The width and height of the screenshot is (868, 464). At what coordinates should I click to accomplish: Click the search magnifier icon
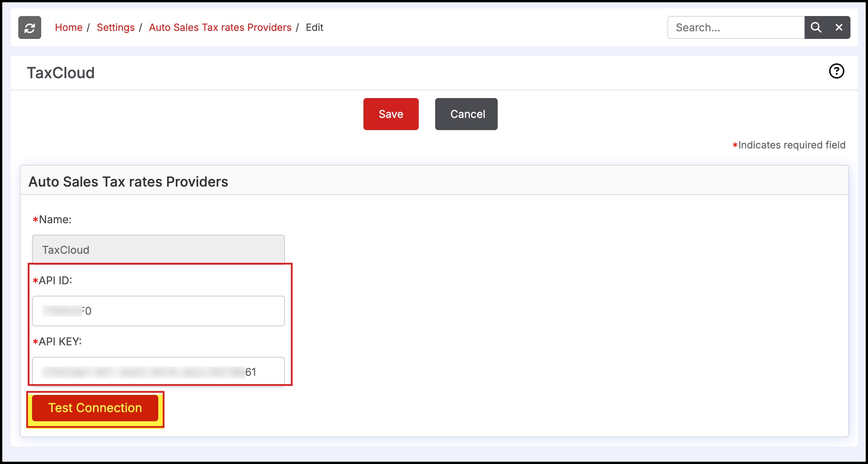(816, 27)
